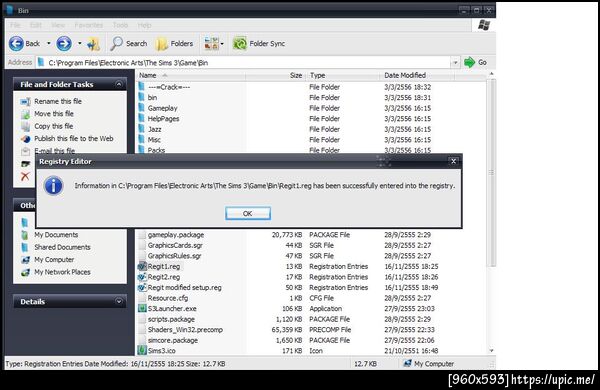Screen dimensions: 600x390
Task: Sort by Name column header
Action: point(190,75)
